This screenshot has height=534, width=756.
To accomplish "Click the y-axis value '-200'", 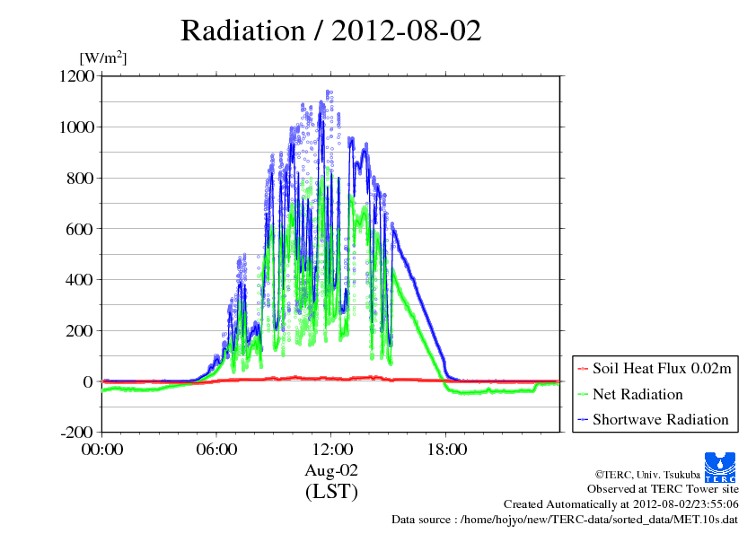I will tap(76, 433).
